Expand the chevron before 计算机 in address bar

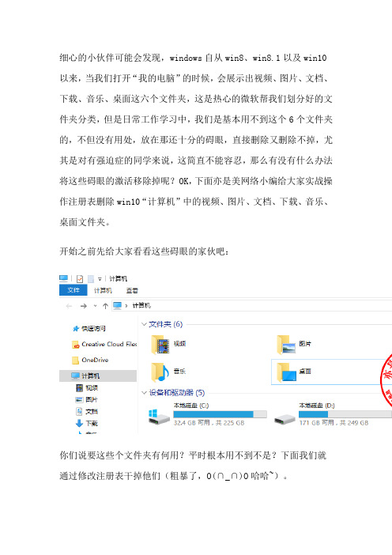coord(126,306)
